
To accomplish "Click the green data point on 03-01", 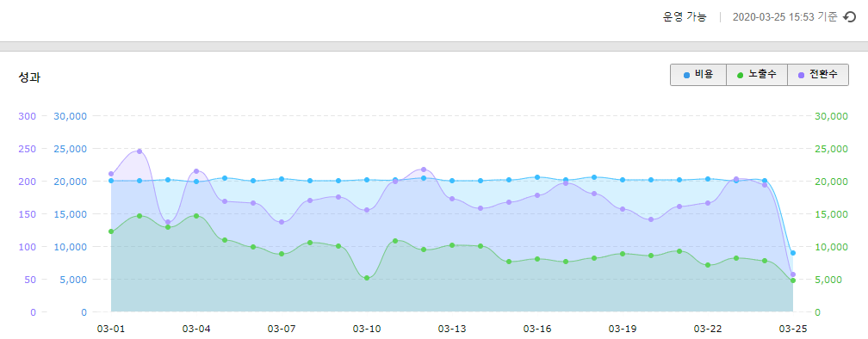I will click(111, 231).
